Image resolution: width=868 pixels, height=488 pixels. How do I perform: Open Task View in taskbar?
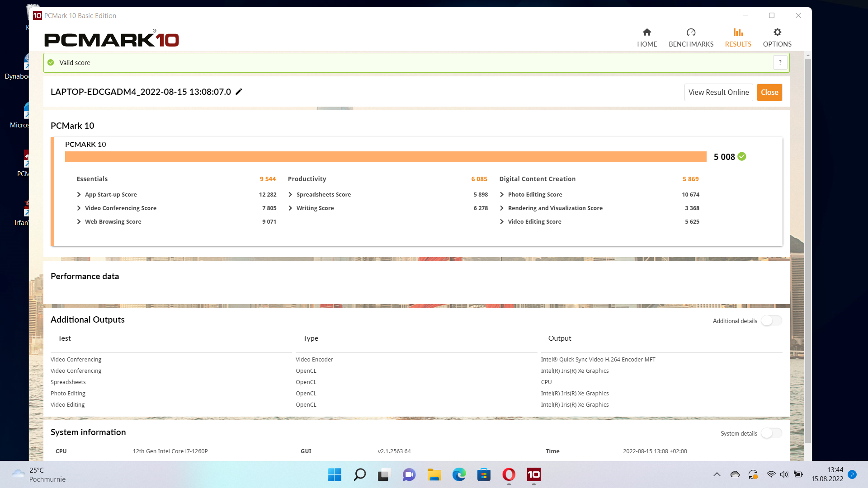384,474
